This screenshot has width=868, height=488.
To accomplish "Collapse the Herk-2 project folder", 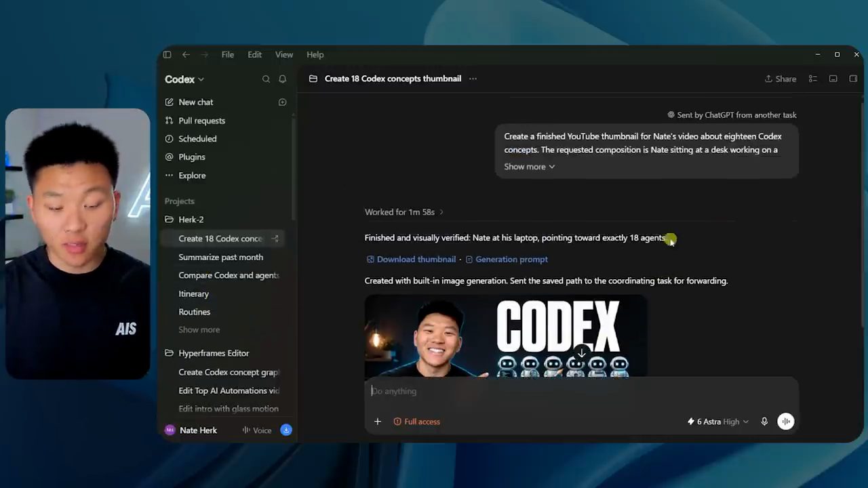I will coord(184,220).
